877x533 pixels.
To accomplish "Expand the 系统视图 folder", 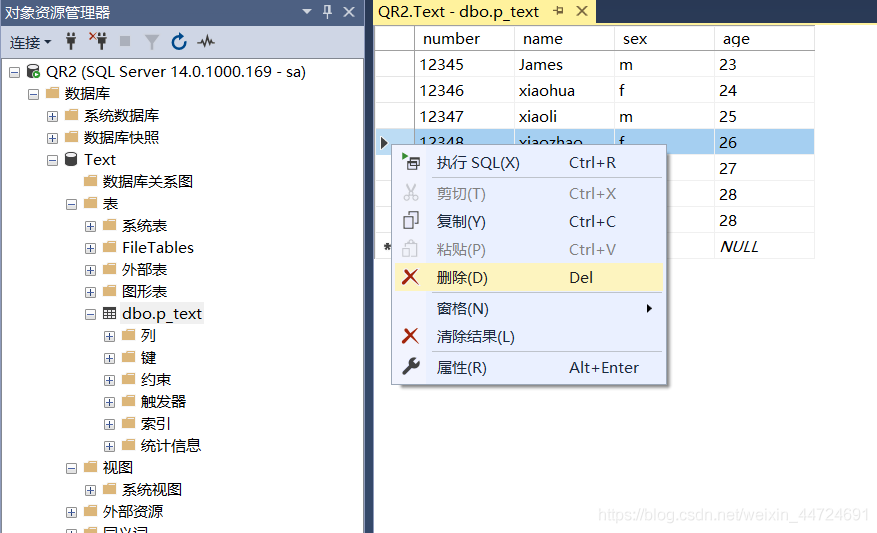I will 91,490.
